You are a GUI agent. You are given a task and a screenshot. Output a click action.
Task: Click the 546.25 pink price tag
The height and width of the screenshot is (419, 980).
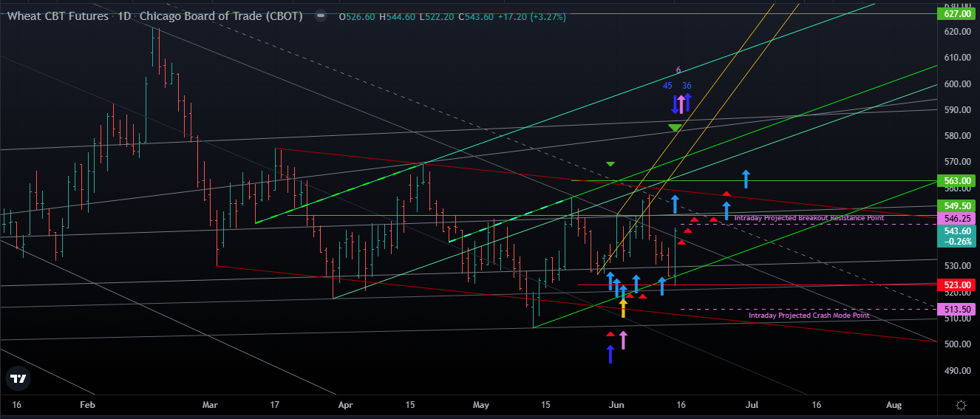point(957,219)
